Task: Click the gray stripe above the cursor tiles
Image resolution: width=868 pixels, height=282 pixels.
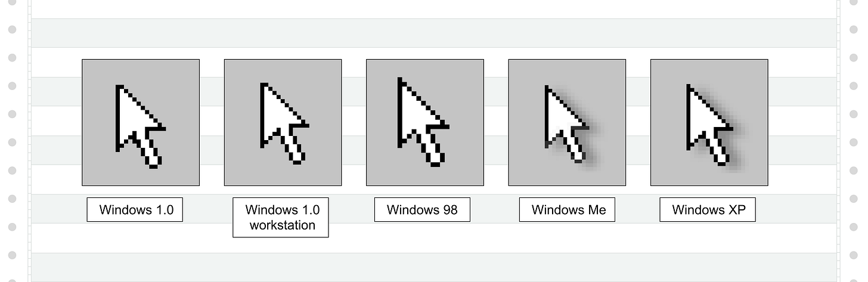Action: (434, 33)
